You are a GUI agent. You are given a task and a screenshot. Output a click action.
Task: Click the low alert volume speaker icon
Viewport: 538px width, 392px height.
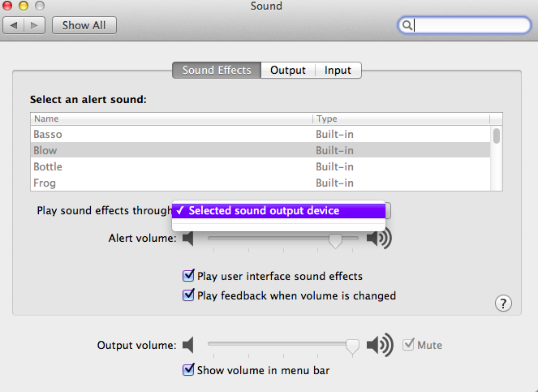point(188,239)
